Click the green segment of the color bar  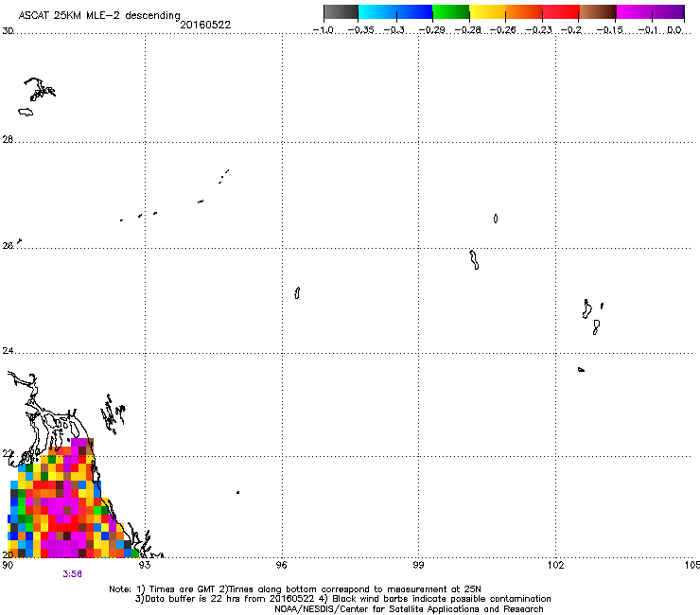click(x=451, y=12)
